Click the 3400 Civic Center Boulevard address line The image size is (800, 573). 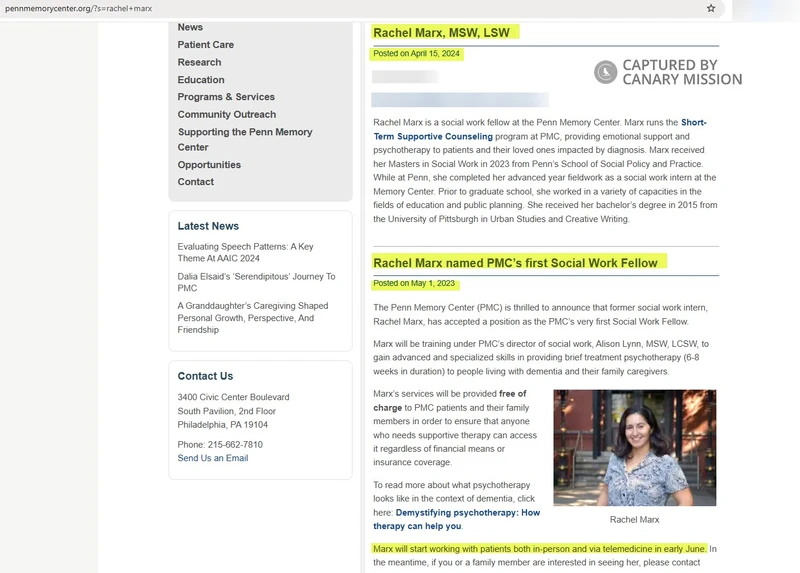click(233, 397)
